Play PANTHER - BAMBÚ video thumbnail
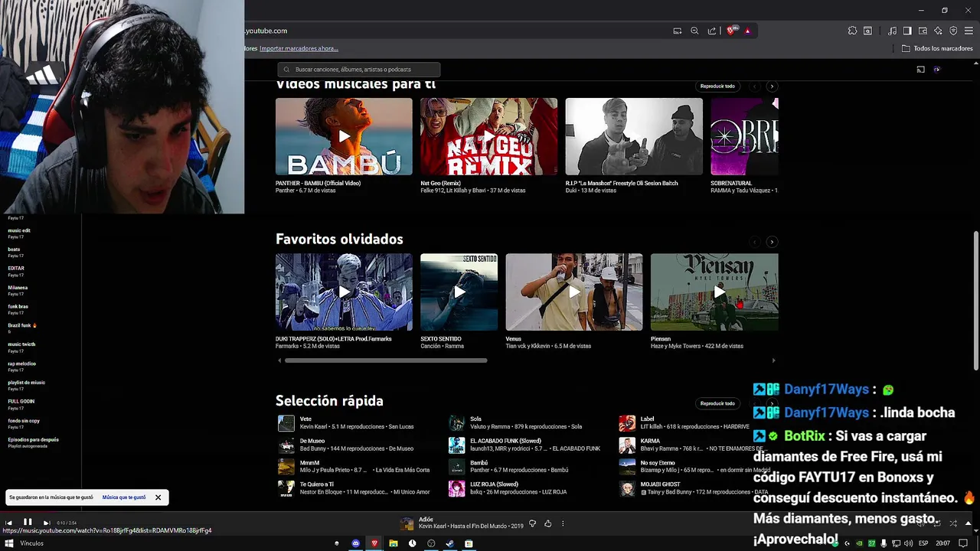The image size is (980, 551). point(344,136)
